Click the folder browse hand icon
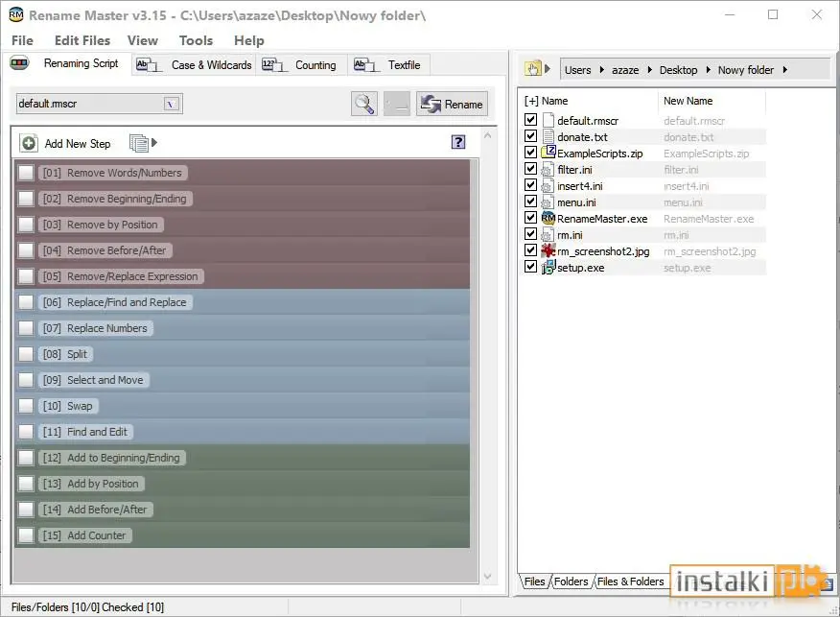The width and height of the screenshot is (840, 617). coord(532,69)
